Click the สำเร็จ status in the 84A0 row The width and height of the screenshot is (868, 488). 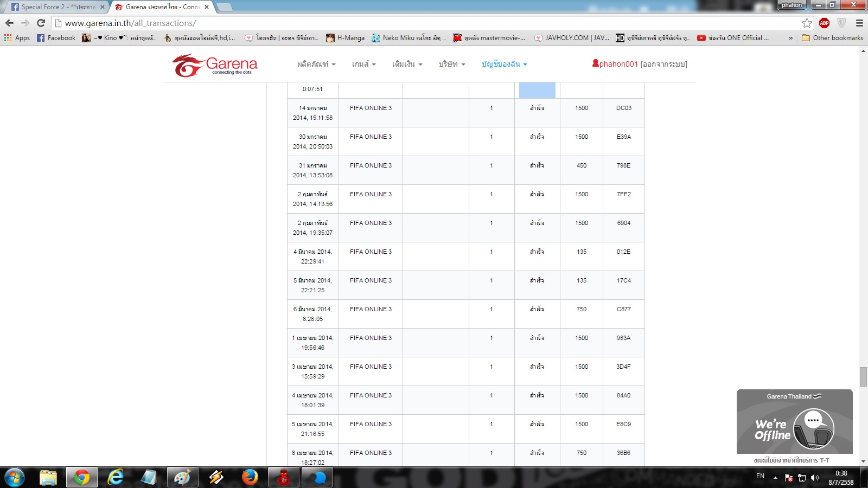pos(537,395)
